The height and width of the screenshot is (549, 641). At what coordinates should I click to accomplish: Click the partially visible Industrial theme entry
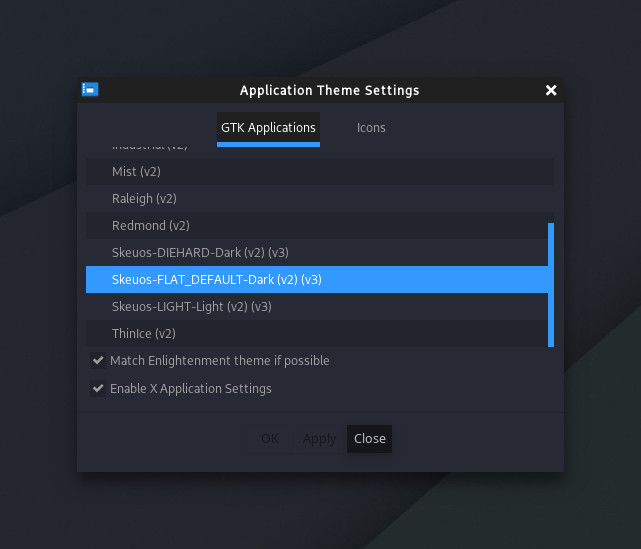click(x=150, y=148)
